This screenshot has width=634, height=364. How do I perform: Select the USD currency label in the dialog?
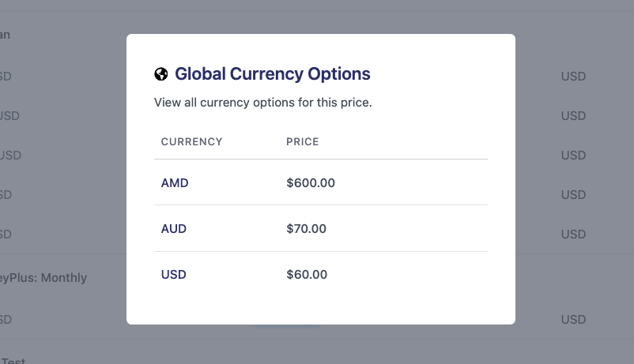[x=174, y=275]
